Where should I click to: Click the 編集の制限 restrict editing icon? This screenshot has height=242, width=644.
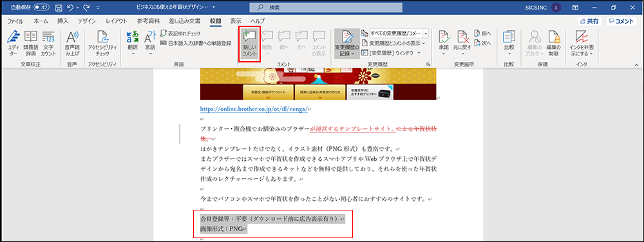(554, 44)
